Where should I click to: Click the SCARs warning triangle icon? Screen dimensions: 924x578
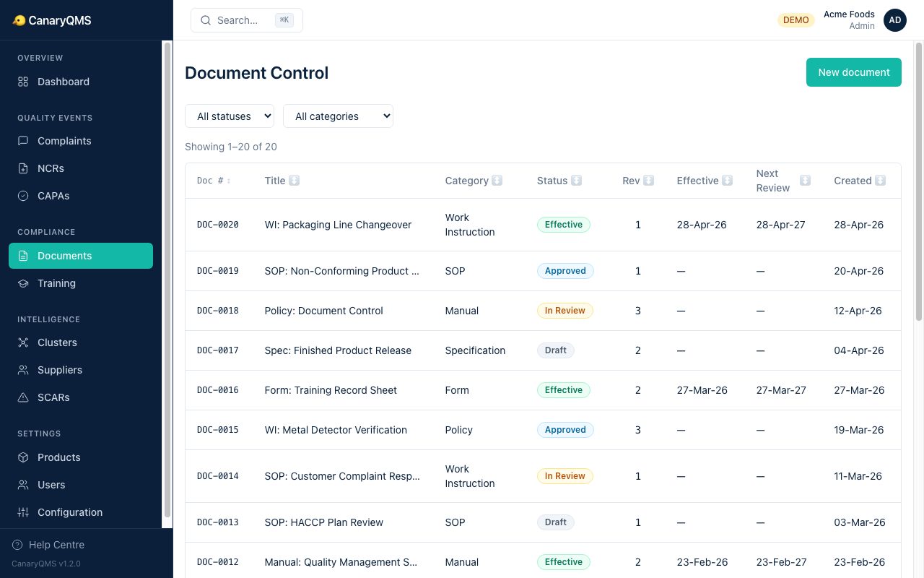tap(23, 397)
